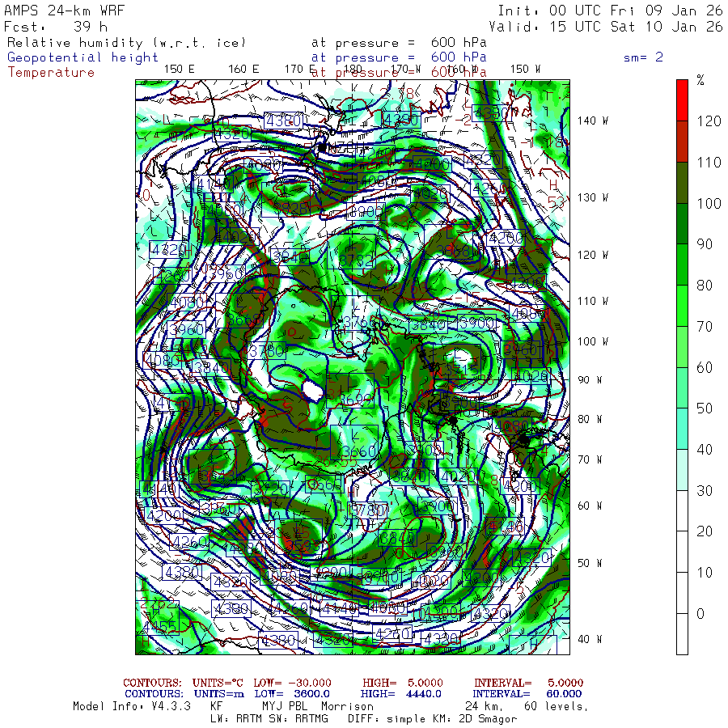Click the 'Model Info: V4.3.3' text
The width and height of the screenshot is (728, 728).
point(132,706)
